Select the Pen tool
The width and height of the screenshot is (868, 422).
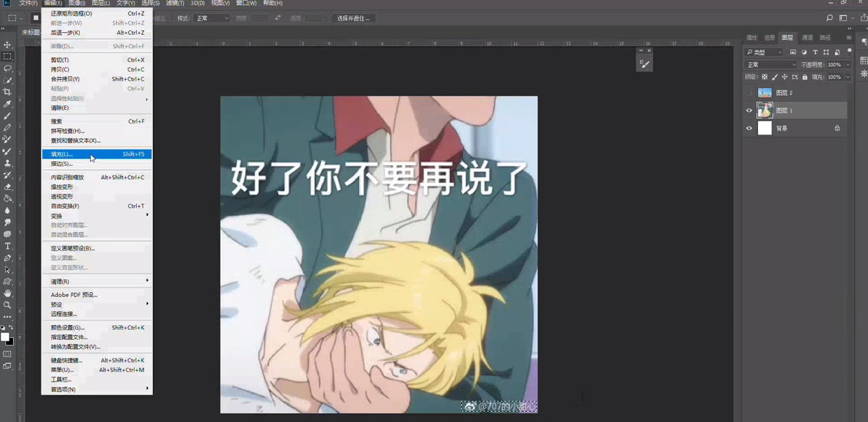coord(8,258)
